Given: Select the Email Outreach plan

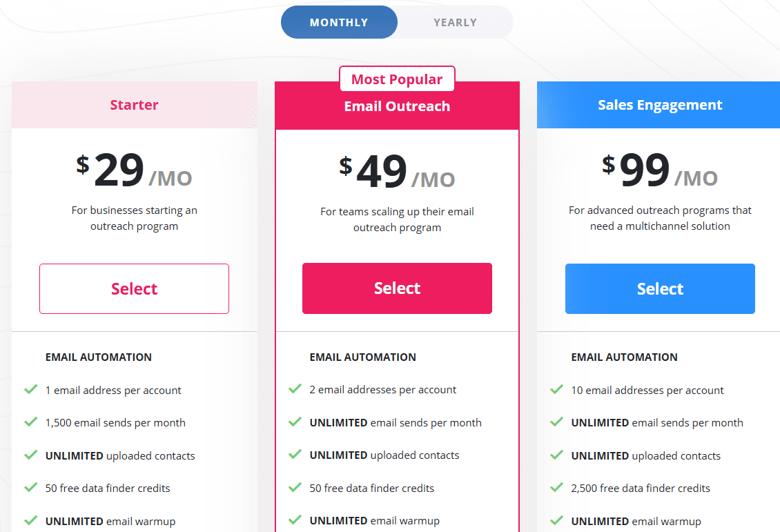Looking at the screenshot, I should [397, 288].
